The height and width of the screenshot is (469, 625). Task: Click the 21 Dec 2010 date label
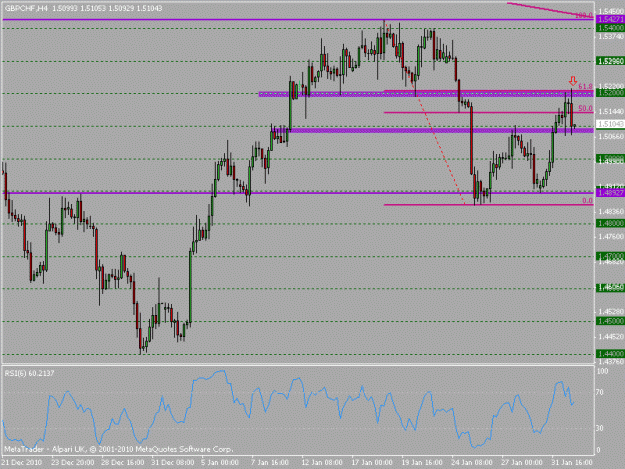[x=22, y=463]
